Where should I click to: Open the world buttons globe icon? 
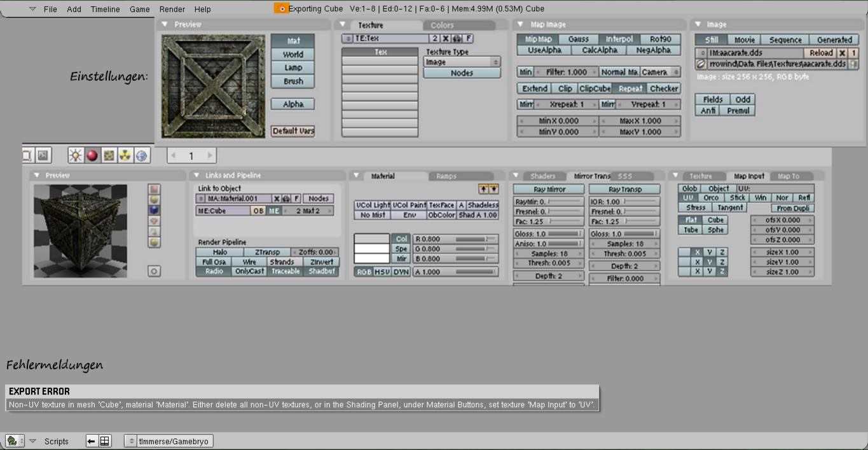click(x=141, y=155)
